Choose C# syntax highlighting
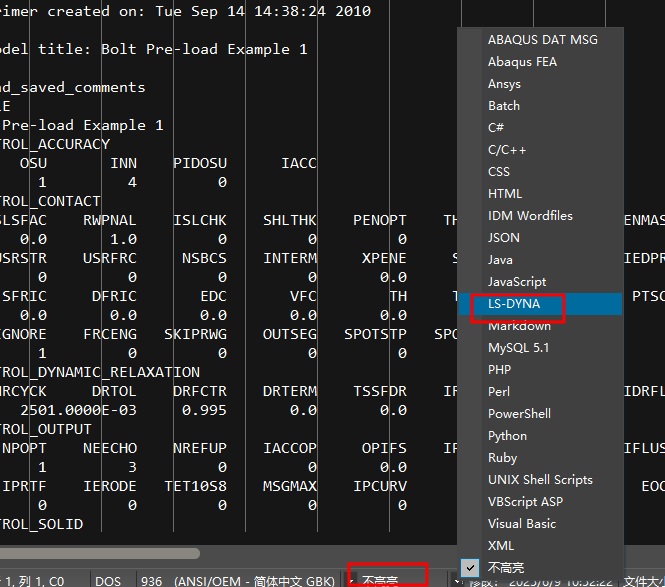Viewport: 665px width, 587px height. pyautogui.click(x=540, y=128)
